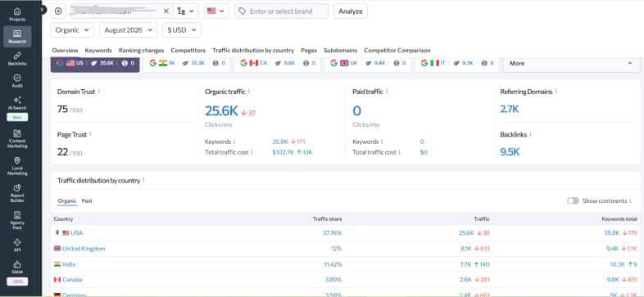The height and width of the screenshot is (297, 644).
Task: Open the API section in sidebar
Action: coord(17,245)
